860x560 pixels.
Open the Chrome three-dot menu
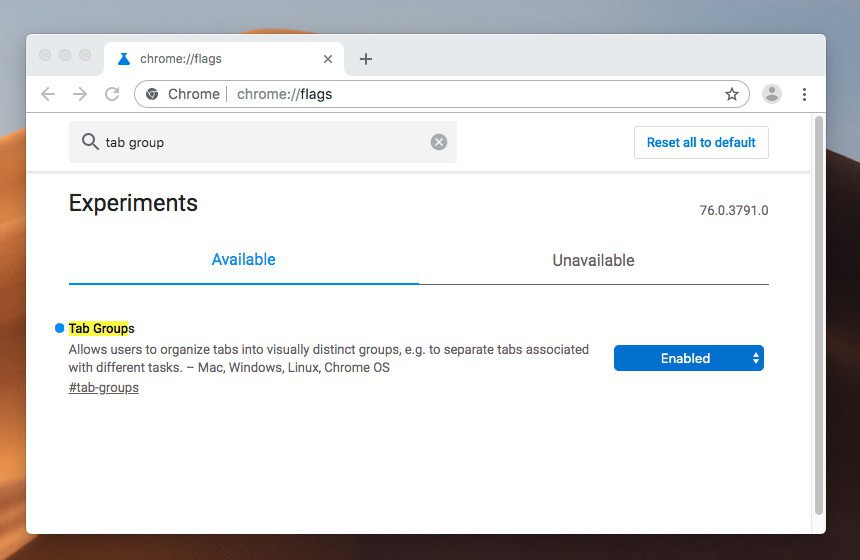click(804, 94)
